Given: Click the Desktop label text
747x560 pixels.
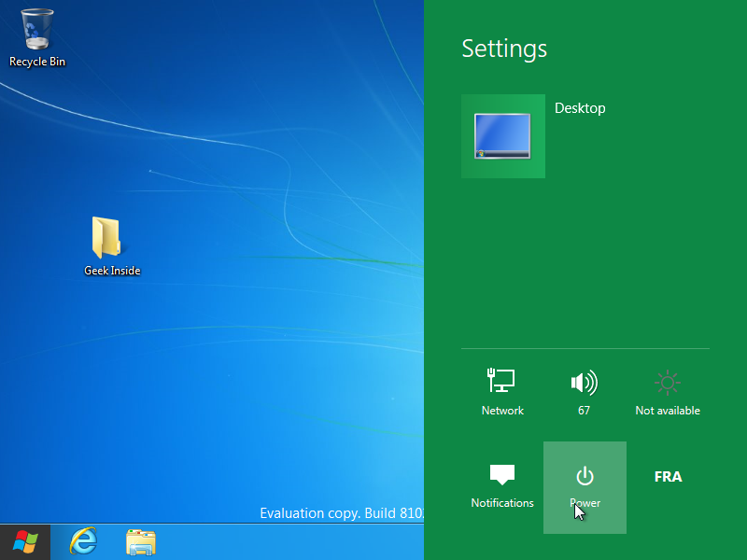Looking at the screenshot, I should (x=580, y=108).
